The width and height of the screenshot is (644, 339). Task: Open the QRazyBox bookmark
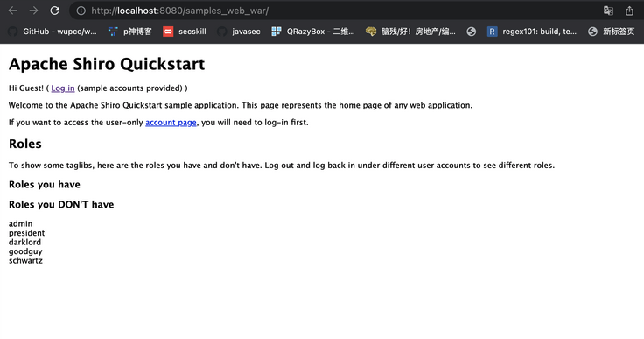(x=313, y=32)
